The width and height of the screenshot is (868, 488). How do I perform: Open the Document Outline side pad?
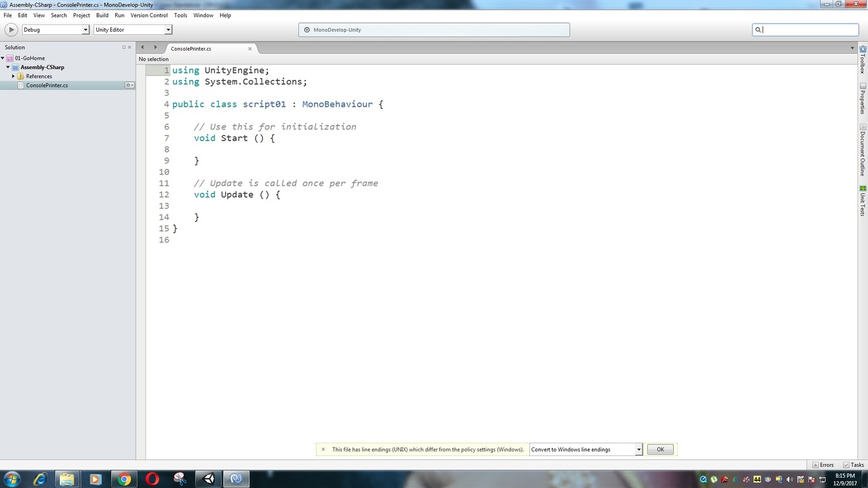tap(863, 150)
